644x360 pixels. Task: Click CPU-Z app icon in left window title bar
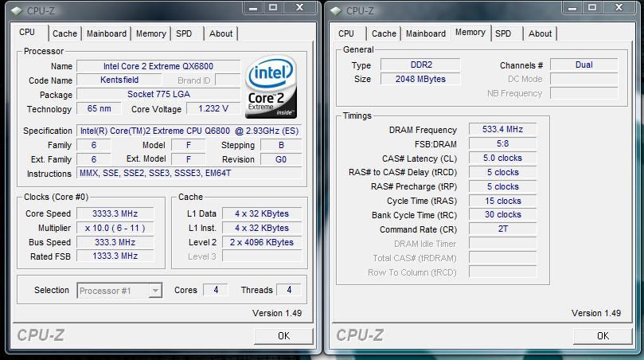[x=18, y=10]
